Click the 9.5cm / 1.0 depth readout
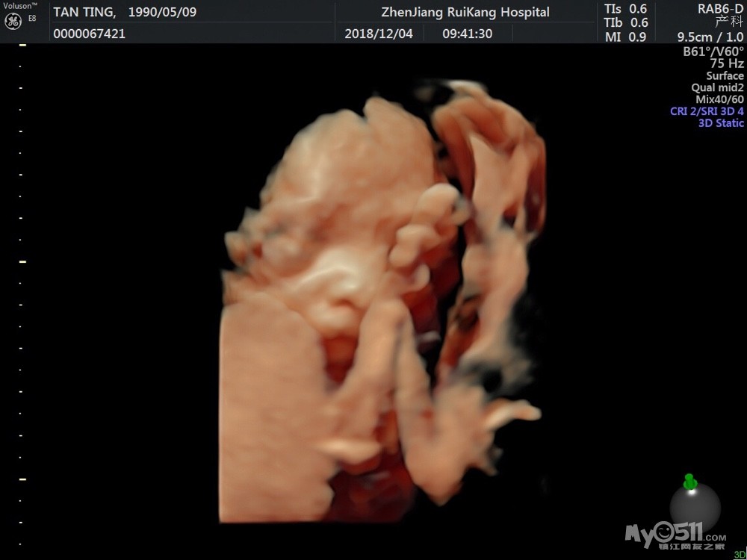The height and width of the screenshot is (560, 747). coord(710,37)
